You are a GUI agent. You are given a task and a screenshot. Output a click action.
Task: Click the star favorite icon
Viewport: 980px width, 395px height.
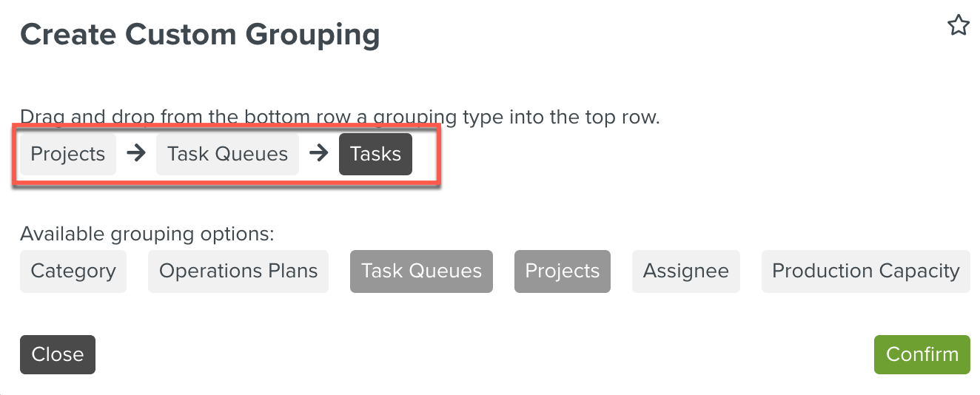tap(959, 27)
